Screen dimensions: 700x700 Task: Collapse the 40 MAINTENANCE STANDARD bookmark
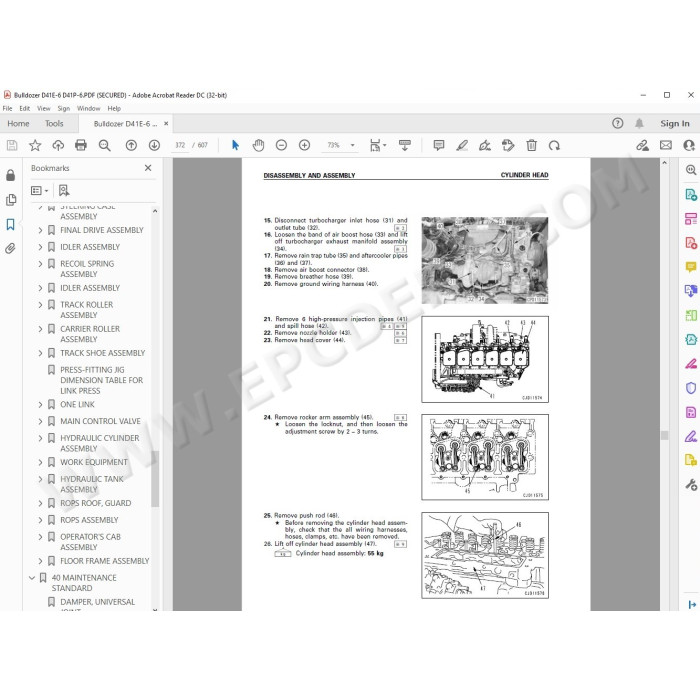[32, 578]
